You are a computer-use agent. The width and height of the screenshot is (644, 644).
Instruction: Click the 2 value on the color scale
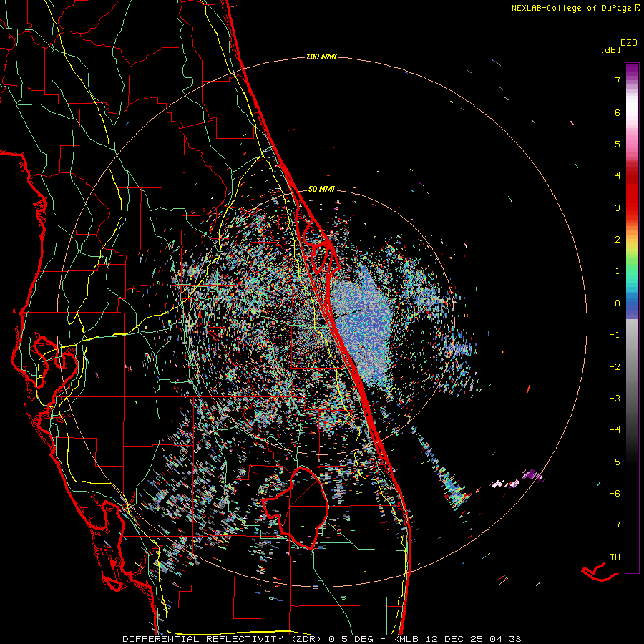coord(618,240)
